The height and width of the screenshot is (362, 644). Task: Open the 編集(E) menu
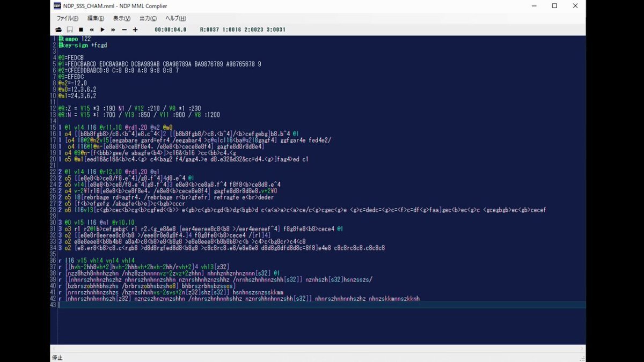pos(96,18)
